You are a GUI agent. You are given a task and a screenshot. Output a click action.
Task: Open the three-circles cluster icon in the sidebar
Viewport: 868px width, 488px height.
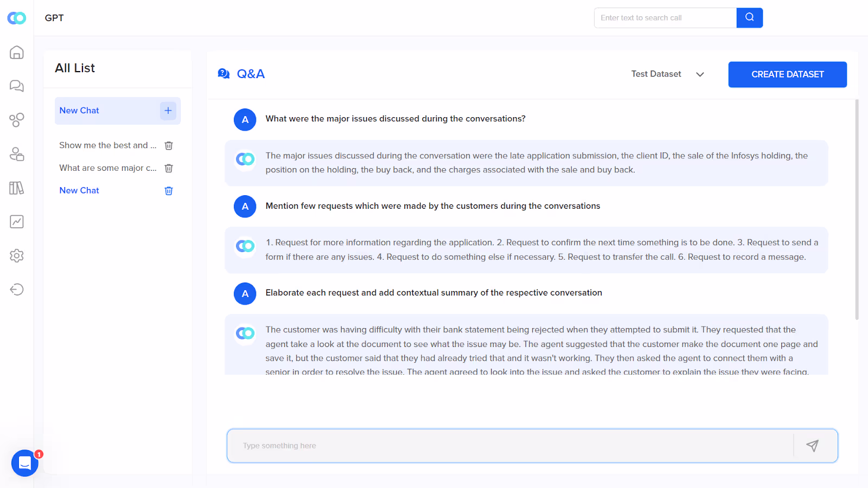(x=17, y=120)
